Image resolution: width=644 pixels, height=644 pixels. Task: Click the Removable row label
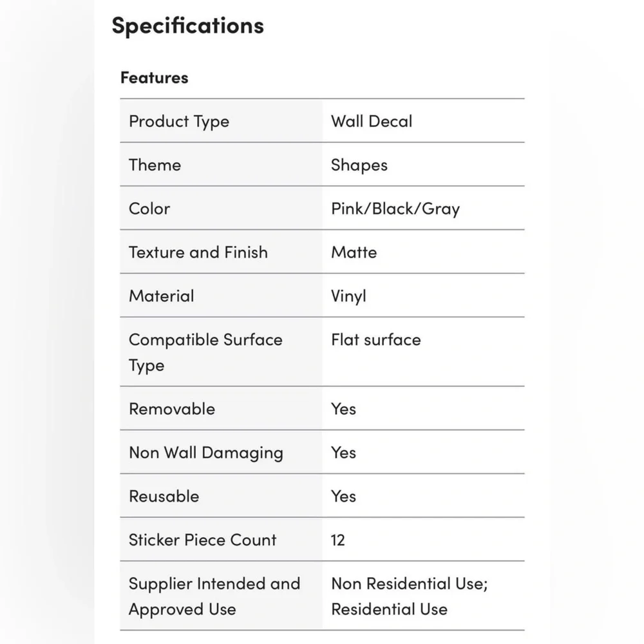point(172,409)
